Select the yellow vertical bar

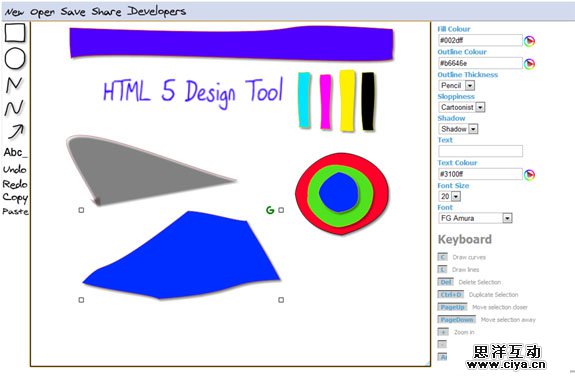(x=348, y=101)
